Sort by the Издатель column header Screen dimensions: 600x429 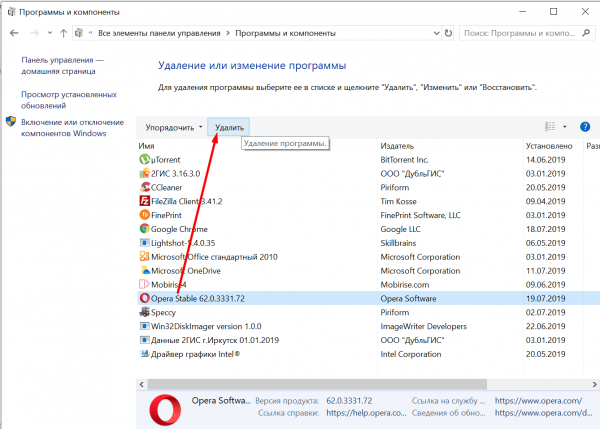tap(397, 146)
